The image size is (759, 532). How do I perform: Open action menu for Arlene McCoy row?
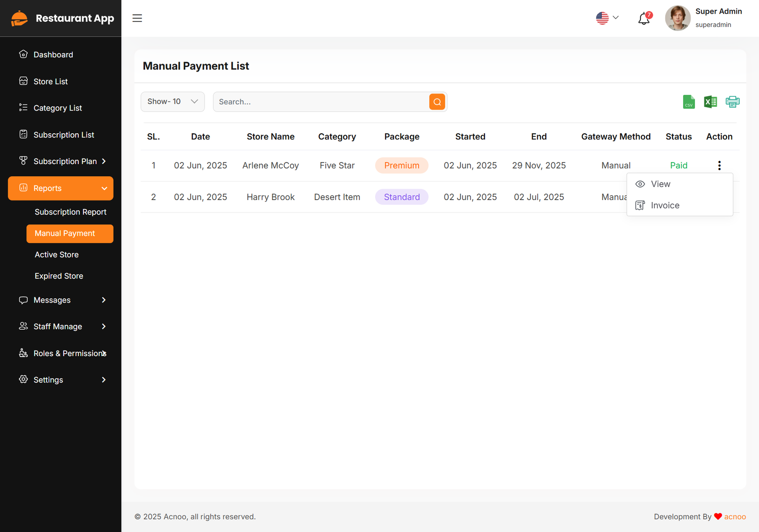tap(719, 165)
